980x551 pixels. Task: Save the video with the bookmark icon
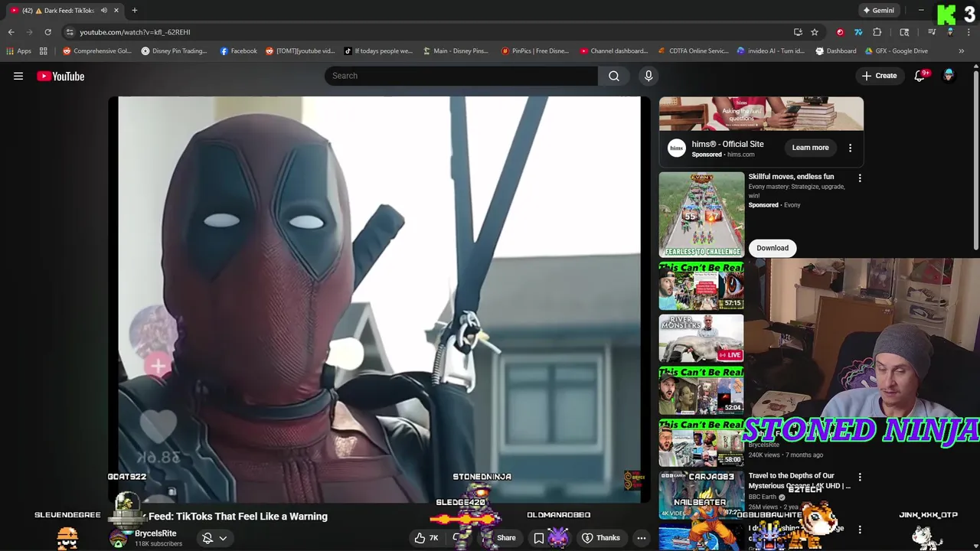pyautogui.click(x=539, y=538)
